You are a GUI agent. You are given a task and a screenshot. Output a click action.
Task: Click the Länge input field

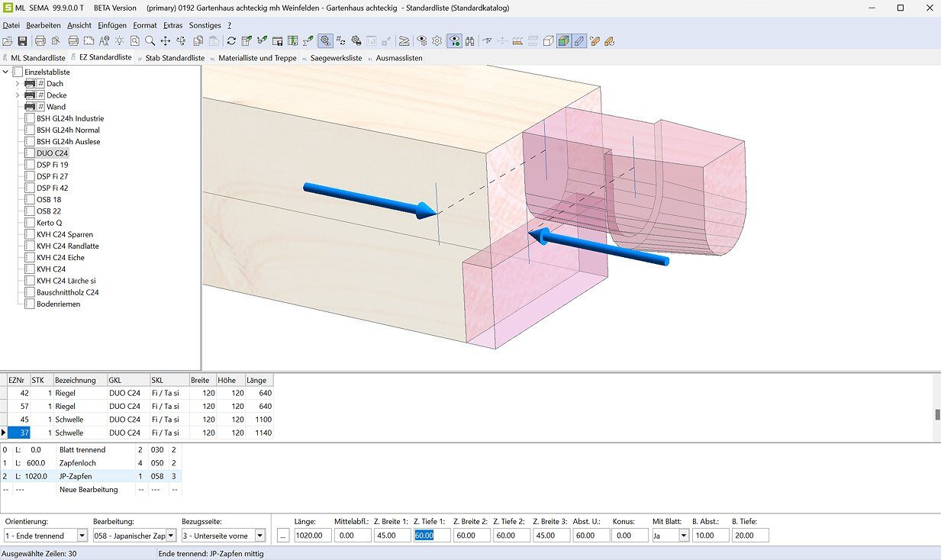pyautogui.click(x=313, y=536)
